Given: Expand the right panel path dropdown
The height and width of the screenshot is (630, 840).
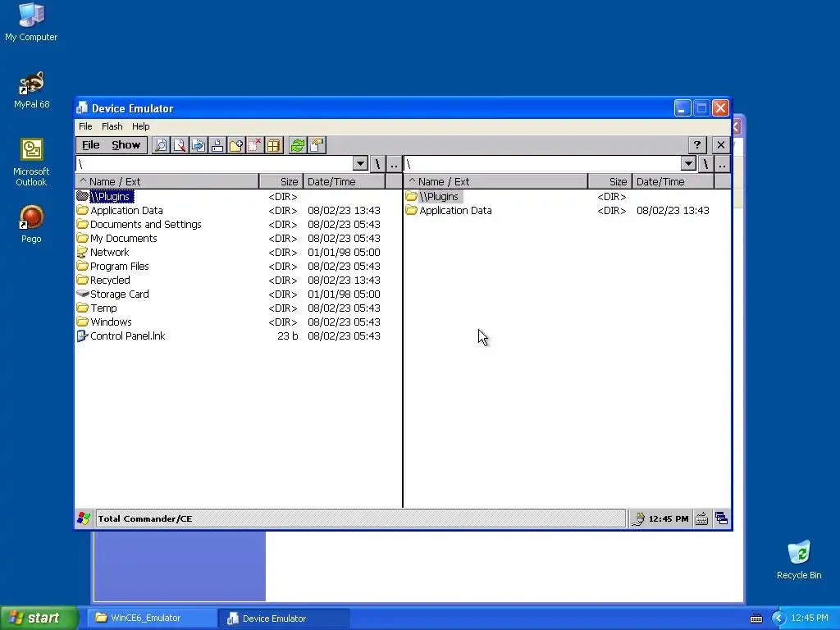Looking at the screenshot, I should point(688,163).
